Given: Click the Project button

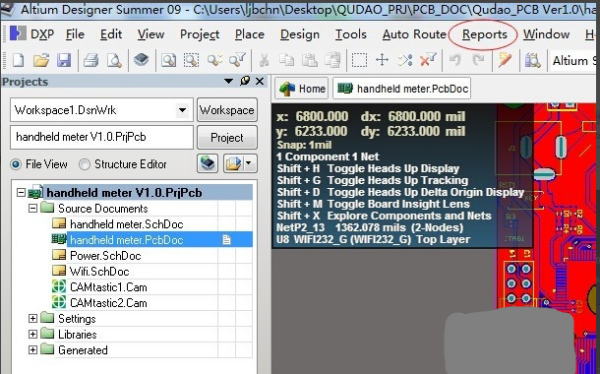Looking at the screenshot, I should pos(227,137).
